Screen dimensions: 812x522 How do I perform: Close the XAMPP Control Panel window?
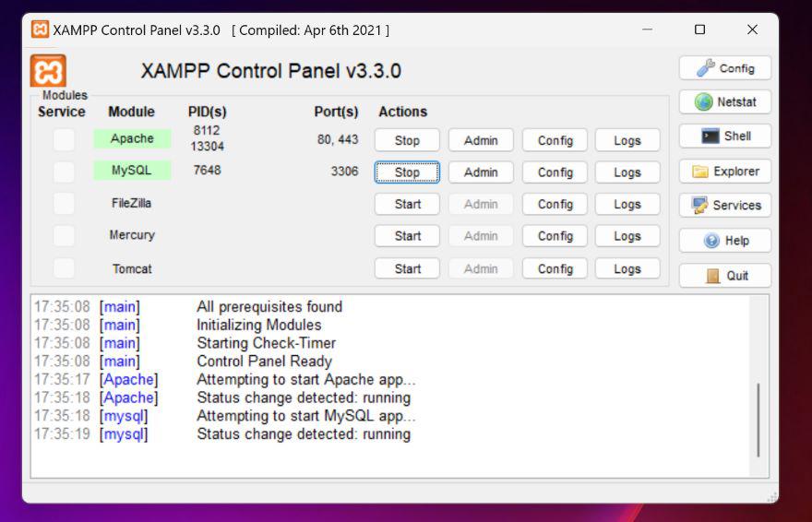[752, 30]
